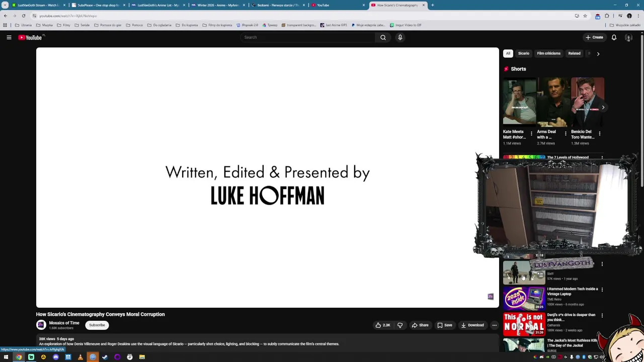644x362 pixels.
Task: Focus the YouTube search field
Action: tap(308, 37)
